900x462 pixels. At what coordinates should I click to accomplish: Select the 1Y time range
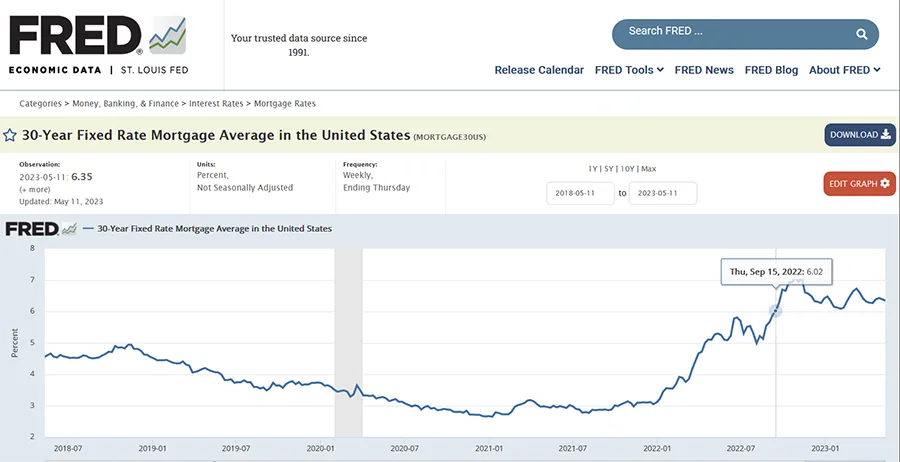click(594, 169)
